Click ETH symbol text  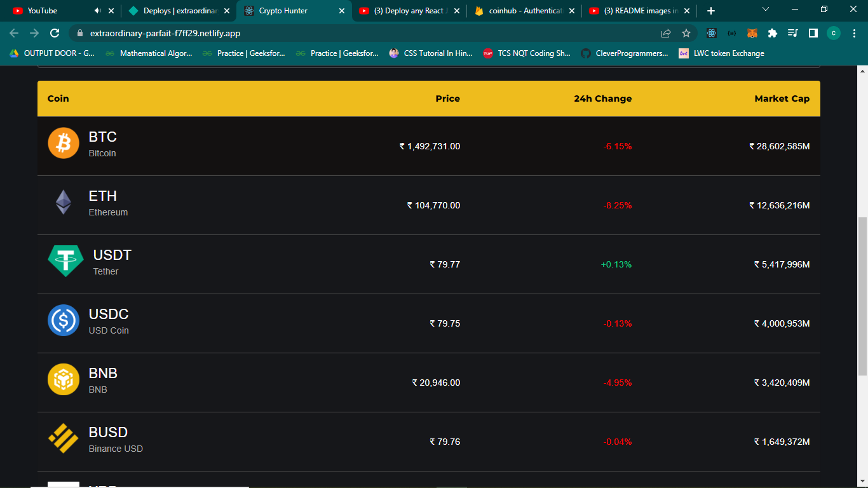(103, 196)
